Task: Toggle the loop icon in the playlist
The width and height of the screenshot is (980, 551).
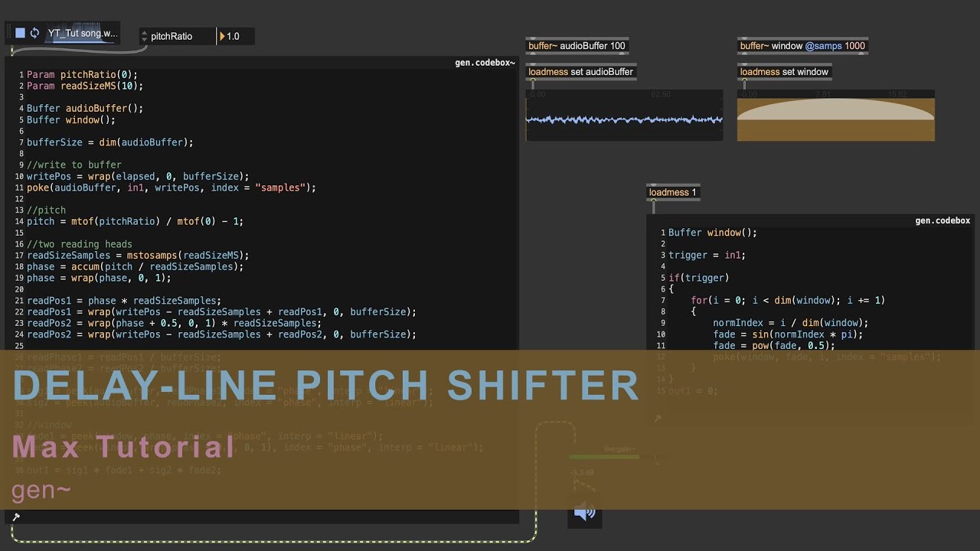Action: (34, 33)
